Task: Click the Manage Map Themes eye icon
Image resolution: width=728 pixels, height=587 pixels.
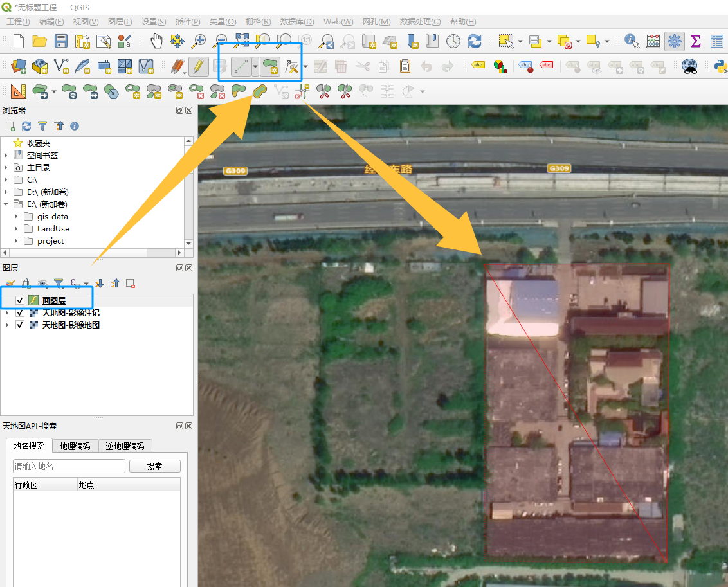Action: click(42, 283)
